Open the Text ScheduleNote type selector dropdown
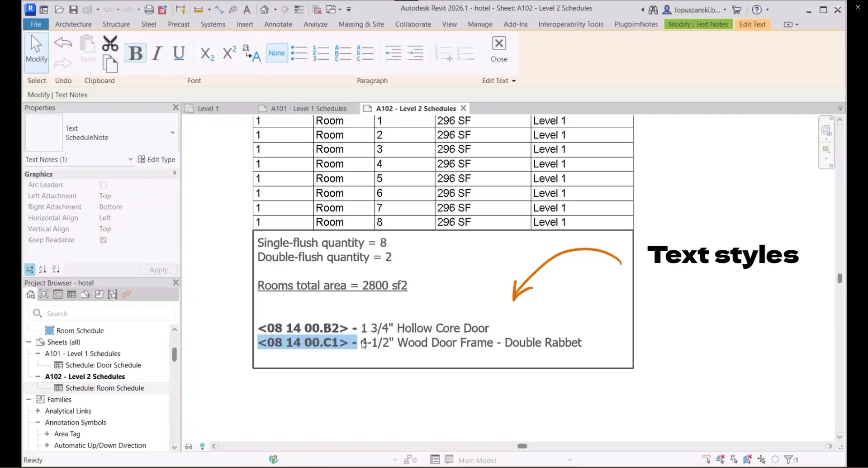 (x=172, y=133)
